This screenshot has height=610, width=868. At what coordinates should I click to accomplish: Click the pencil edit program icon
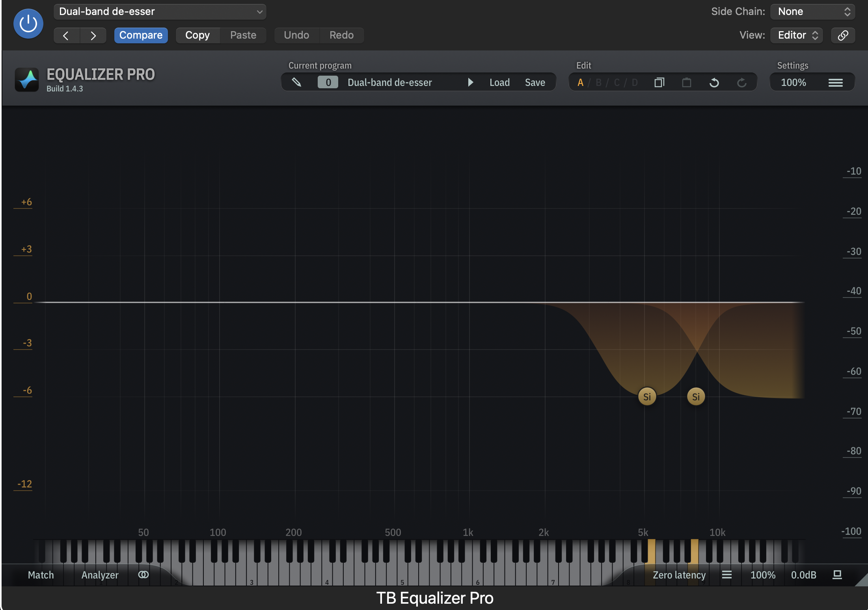296,82
